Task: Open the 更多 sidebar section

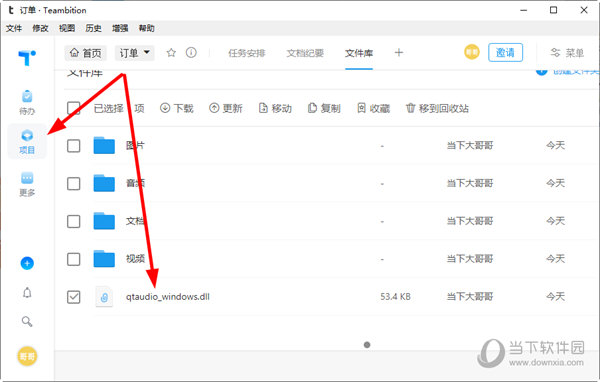Action: 27,184
